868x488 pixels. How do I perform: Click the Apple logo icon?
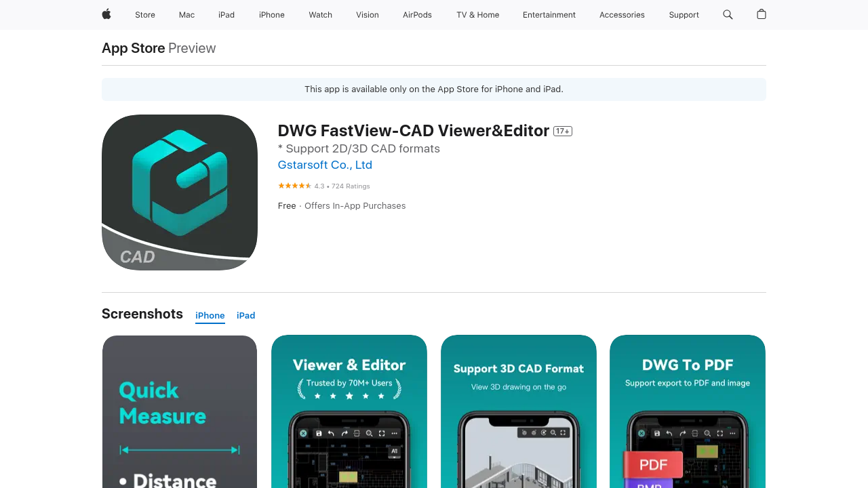(x=106, y=14)
